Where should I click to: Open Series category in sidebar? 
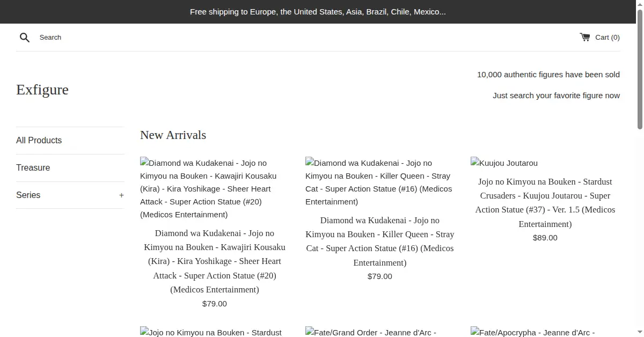(x=28, y=195)
